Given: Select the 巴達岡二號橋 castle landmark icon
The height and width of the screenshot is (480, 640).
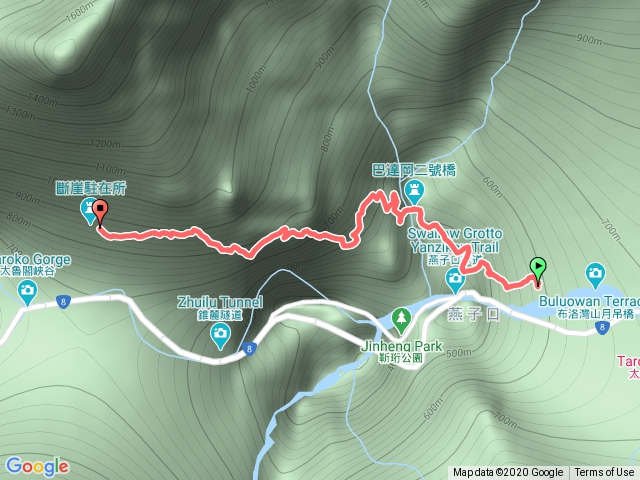Looking at the screenshot, I should pos(415,193).
